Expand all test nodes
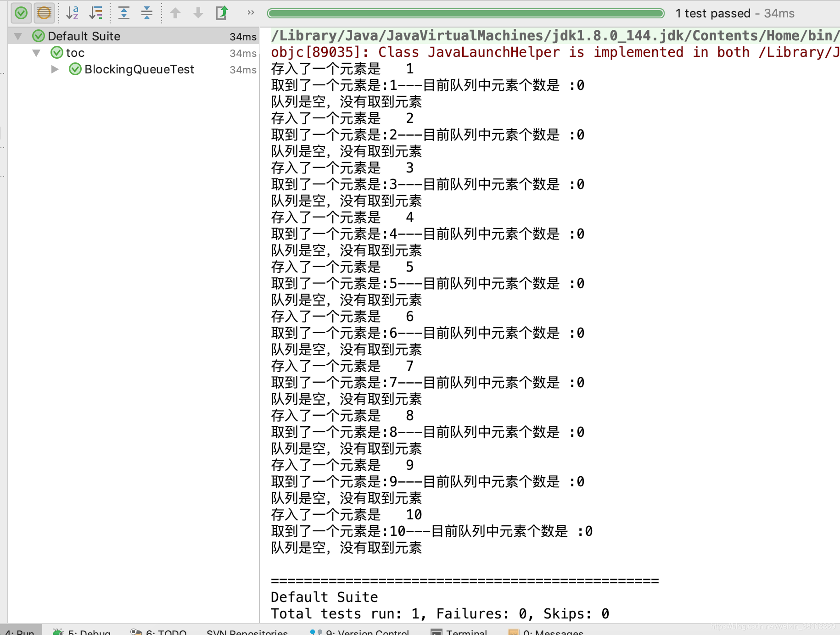This screenshot has height=635, width=840. 124,13
